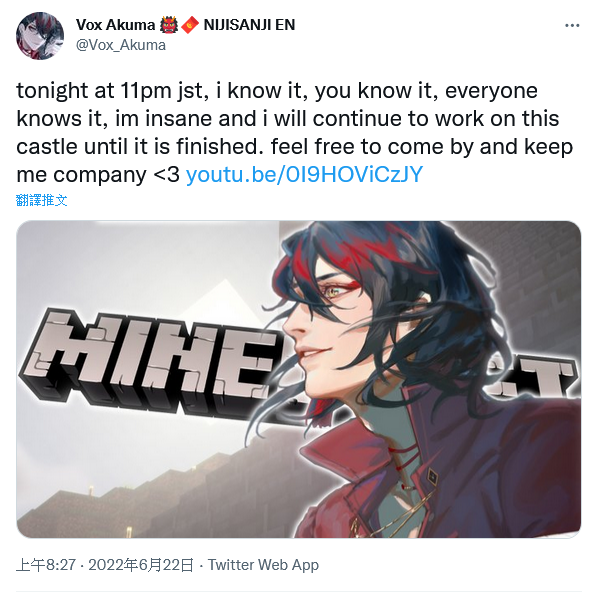Screen dimensions: 598x592
Task: Click the word 'castle' in the tweet
Action: tap(47, 146)
